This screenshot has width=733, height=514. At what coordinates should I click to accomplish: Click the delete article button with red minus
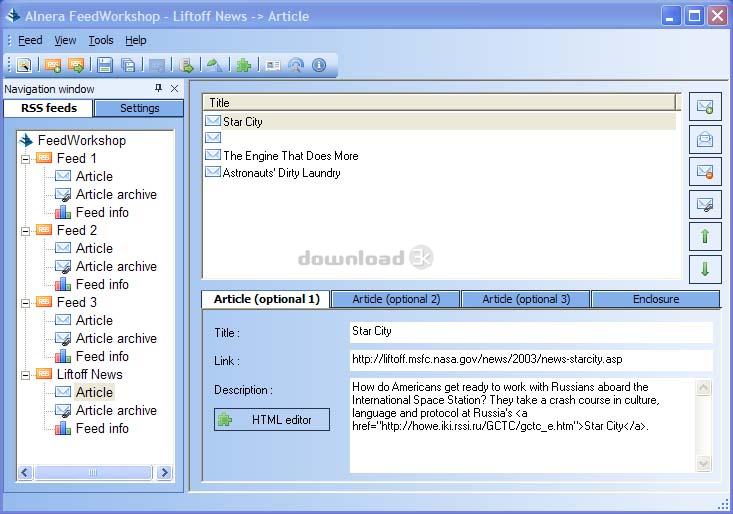[x=705, y=171]
